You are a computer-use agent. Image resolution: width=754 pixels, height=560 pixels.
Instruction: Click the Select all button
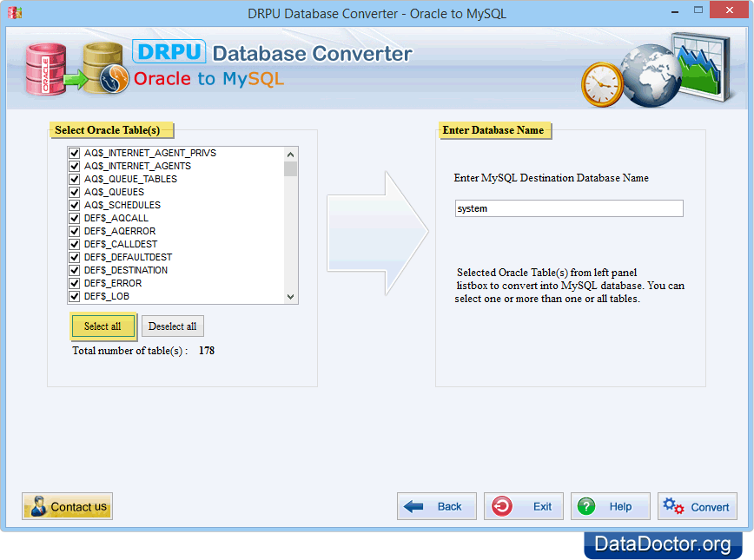coord(103,326)
